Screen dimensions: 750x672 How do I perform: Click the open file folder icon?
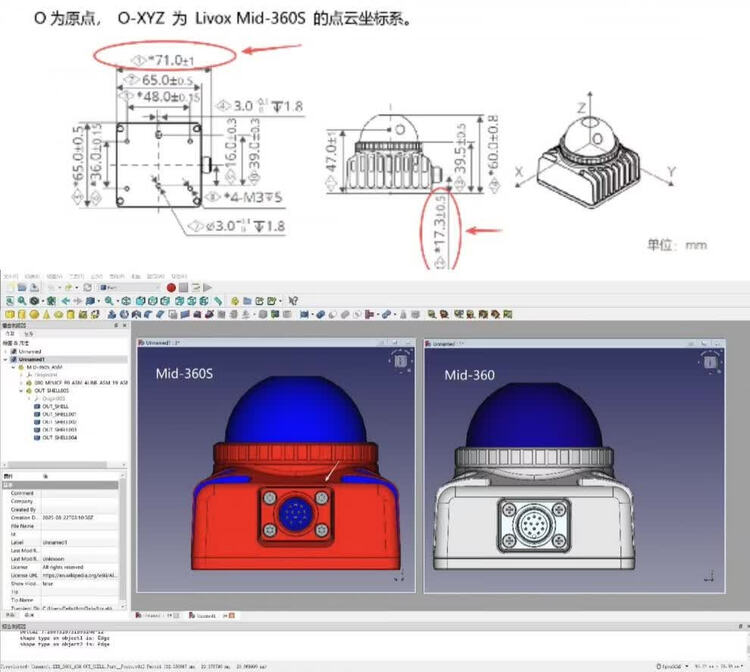click(22, 287)
